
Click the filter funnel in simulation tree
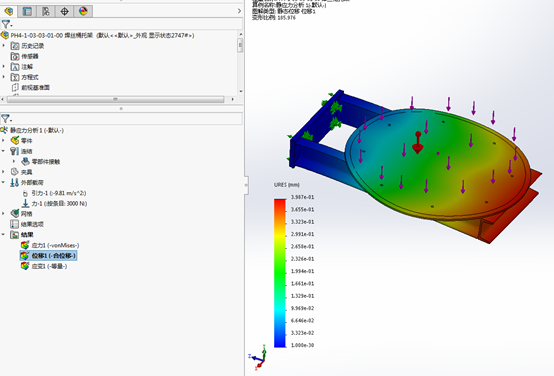(x=6, y=118)
